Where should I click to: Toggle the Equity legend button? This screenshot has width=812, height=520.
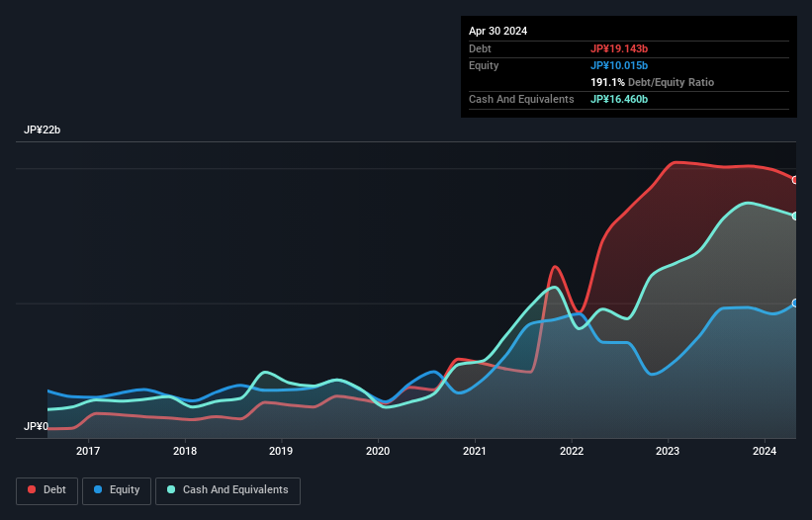(117, 490)
